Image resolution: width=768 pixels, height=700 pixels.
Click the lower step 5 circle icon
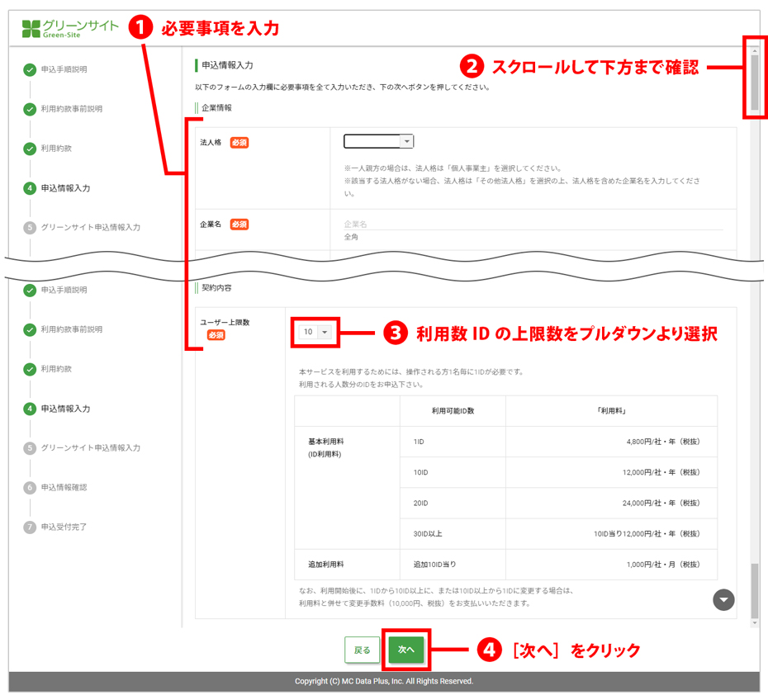point(30,448)
